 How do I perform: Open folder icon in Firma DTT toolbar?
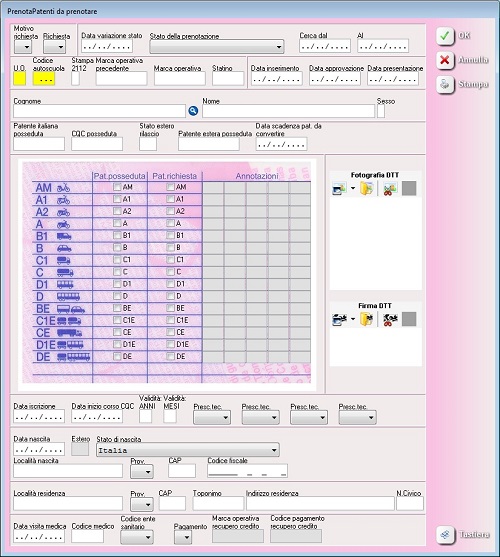(366, 319)
